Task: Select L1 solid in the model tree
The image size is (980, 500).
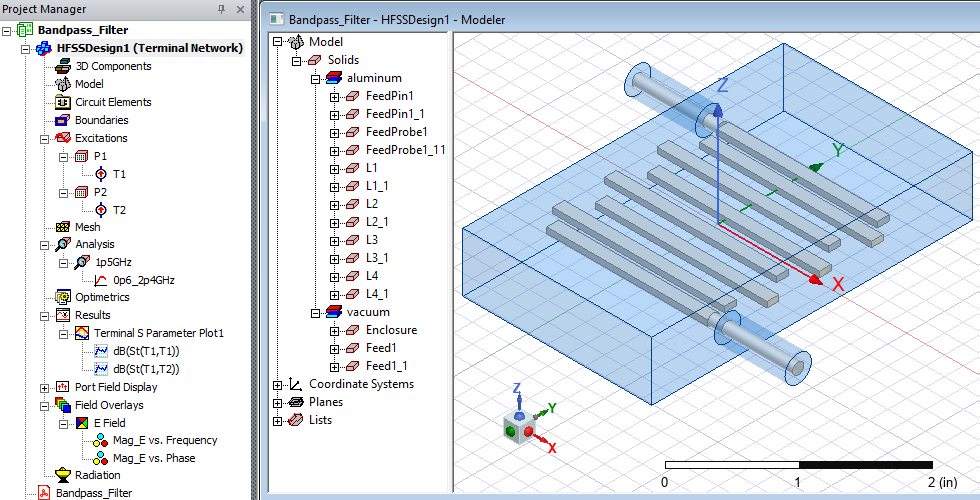Action: click(x=372, y=168)
